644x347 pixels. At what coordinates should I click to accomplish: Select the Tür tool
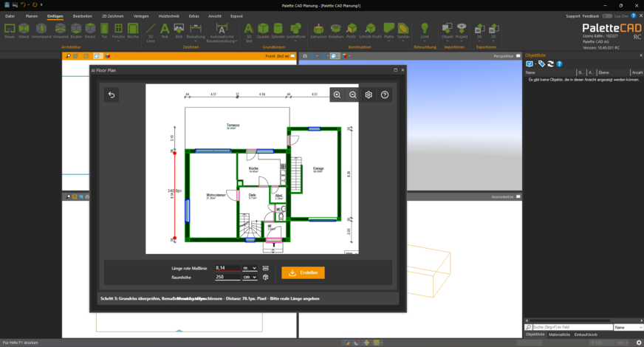point(104,31)
